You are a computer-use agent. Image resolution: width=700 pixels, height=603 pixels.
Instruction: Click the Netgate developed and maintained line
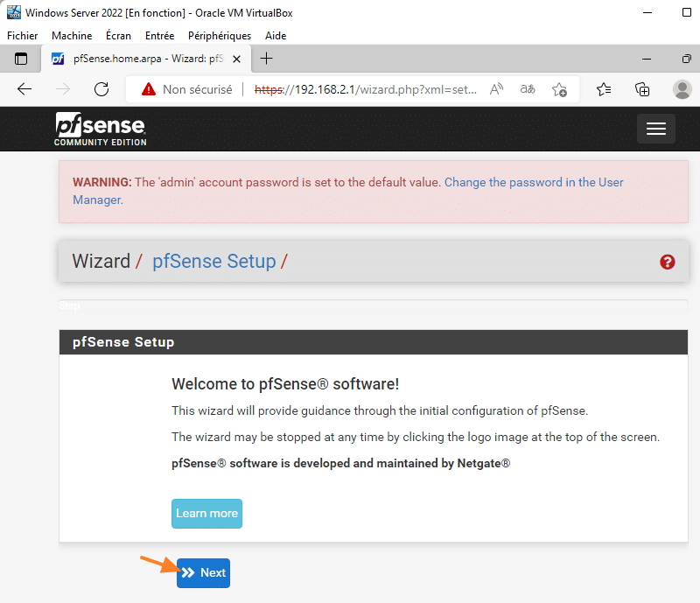(340, 463)
